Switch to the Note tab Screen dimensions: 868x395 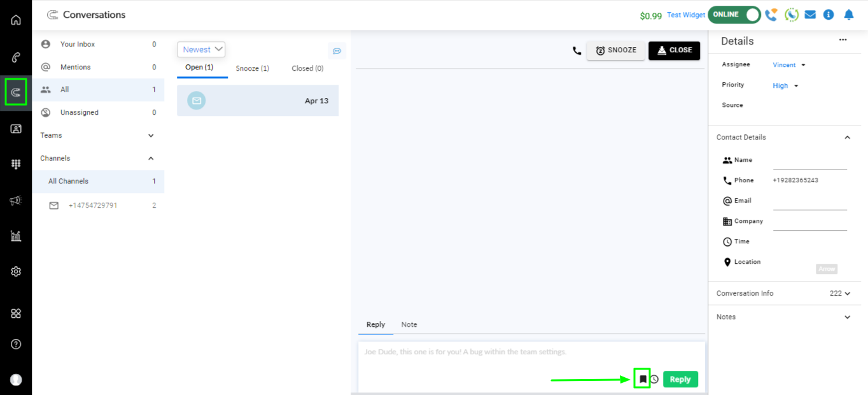[409, 324]
